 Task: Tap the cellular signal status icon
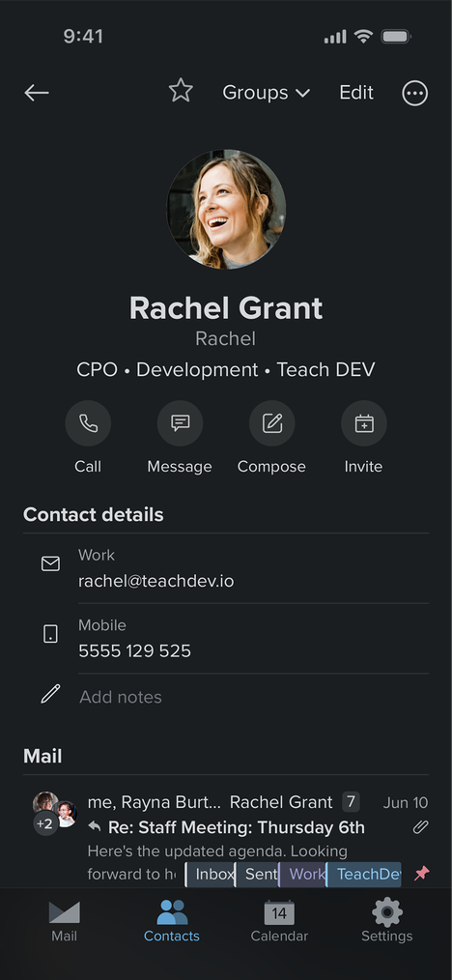[335, 37]
